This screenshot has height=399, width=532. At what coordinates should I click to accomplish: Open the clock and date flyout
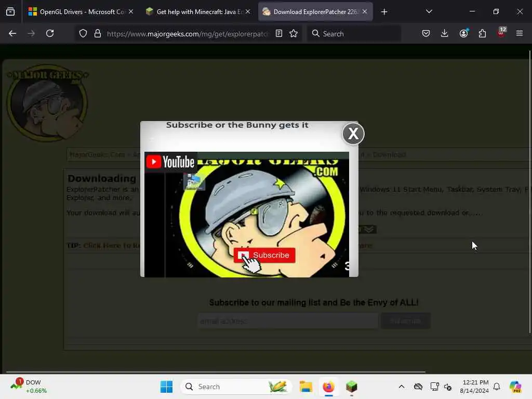474,387
